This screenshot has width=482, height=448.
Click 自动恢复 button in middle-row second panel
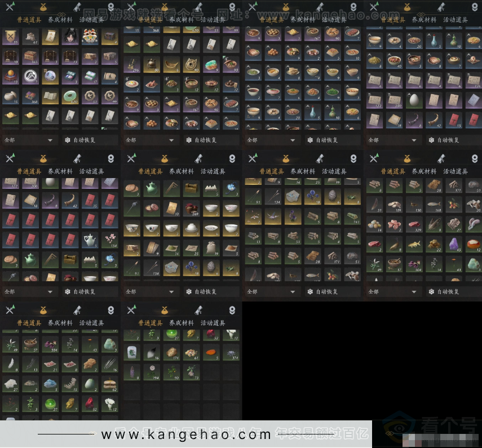pyautogui.click(x=211, y=291)
